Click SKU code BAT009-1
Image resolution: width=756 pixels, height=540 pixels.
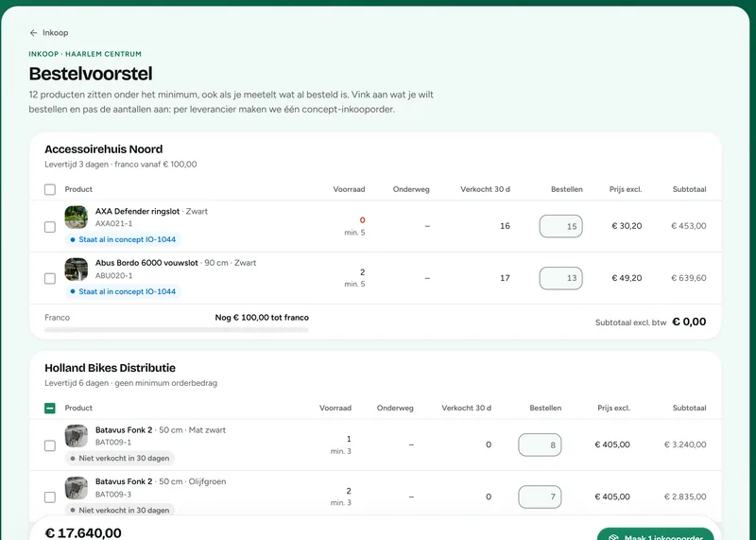click(x=113, y=442)
